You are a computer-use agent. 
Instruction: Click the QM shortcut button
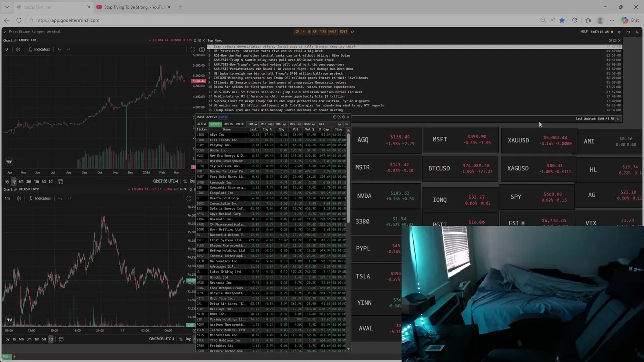[x=297, y=32]
